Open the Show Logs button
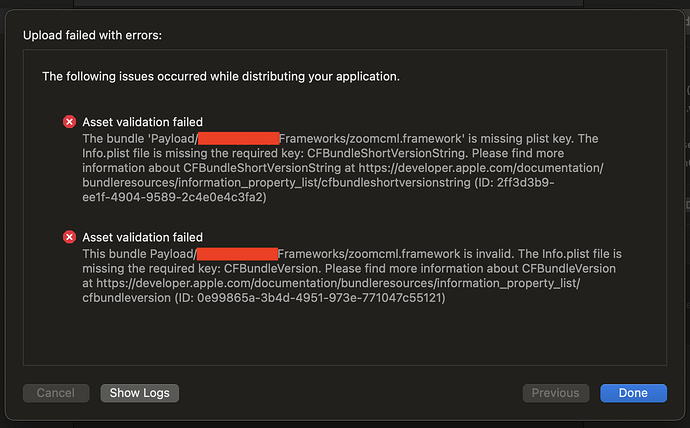Viewport: 690px width, 428px height. [x=140, y=393]
